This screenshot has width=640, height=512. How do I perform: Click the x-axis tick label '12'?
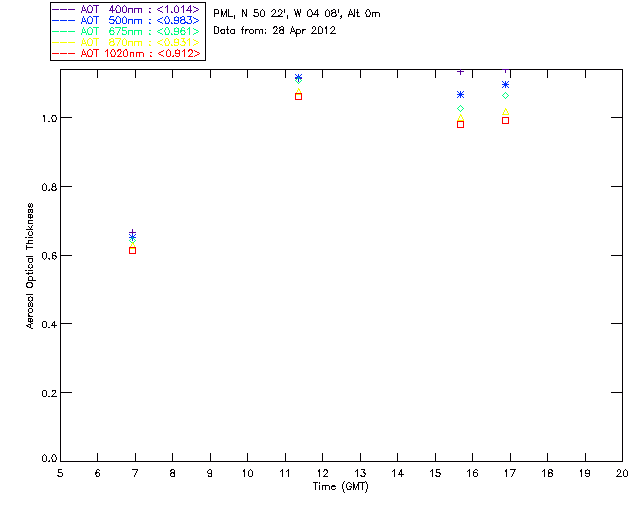(322, 473)
